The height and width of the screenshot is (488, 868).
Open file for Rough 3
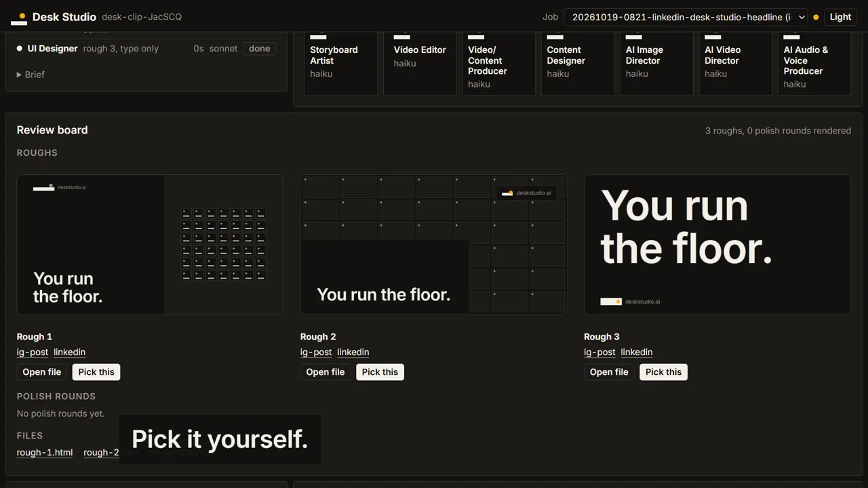[x=609, y=372]
